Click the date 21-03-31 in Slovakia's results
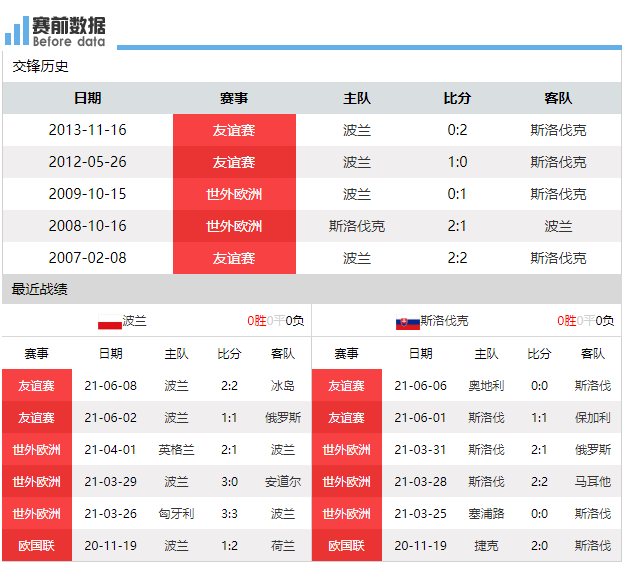This screenshot has height=562, width=622. 420,450
